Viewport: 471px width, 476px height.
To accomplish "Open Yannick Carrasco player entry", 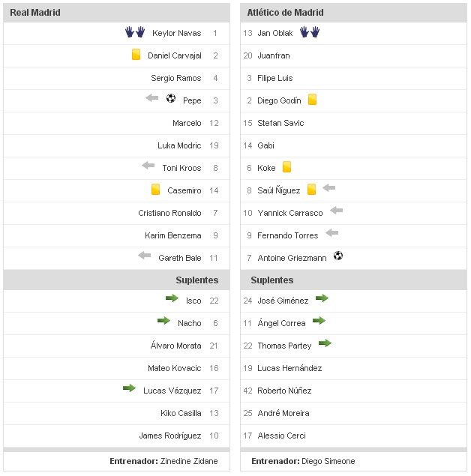I will pos(289,213).
